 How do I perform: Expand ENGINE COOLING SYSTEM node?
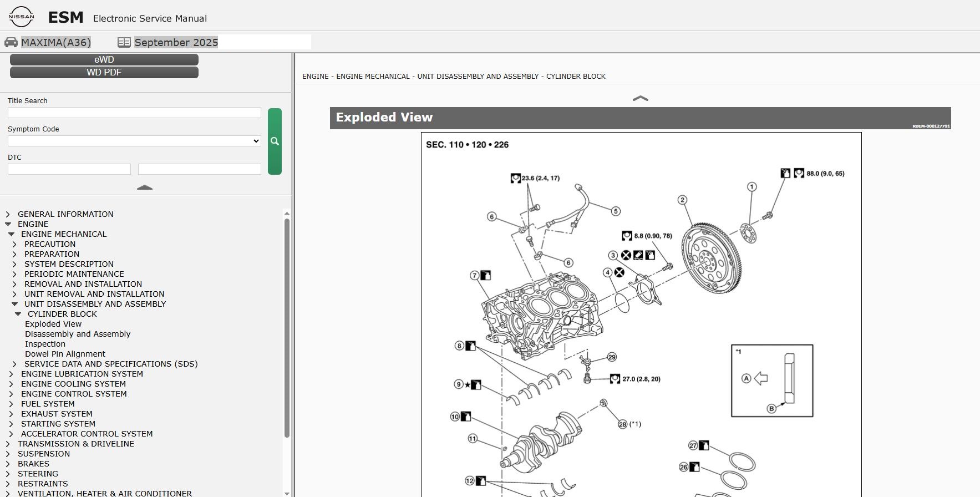11,384
